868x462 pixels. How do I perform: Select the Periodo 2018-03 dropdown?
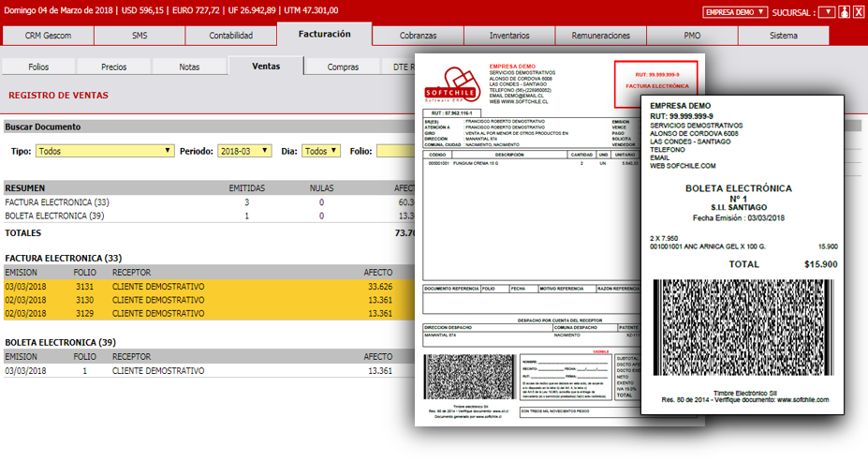click(x=244, y=151)
